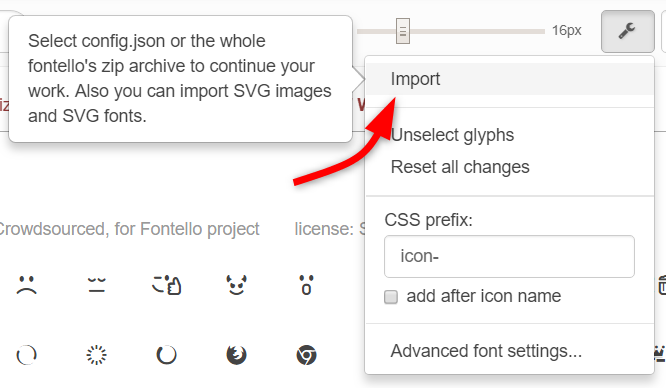Select the devil smiley glyph
The image size is (666, 388).
[237, 285]
